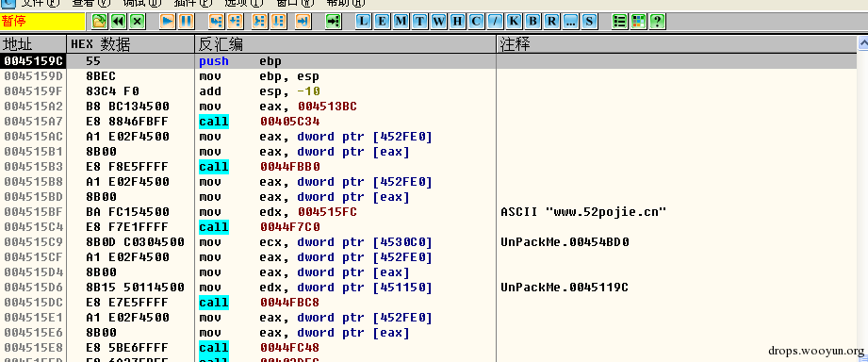Open the color scheme grid icon
868x362 pixels.
point(638,22)
